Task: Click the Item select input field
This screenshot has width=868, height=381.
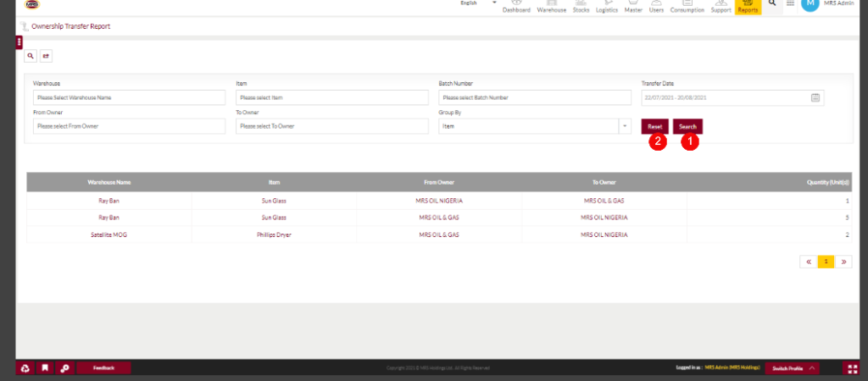Action: coord(332,97)
